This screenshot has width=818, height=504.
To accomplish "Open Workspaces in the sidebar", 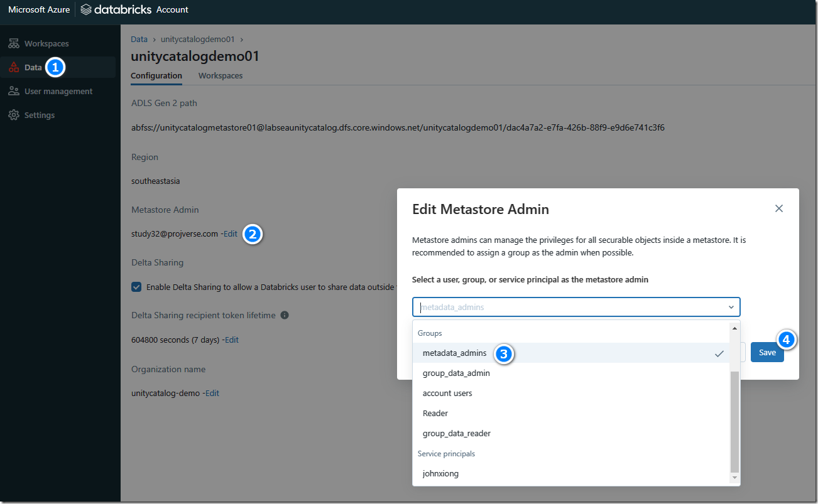I will 46,44.
